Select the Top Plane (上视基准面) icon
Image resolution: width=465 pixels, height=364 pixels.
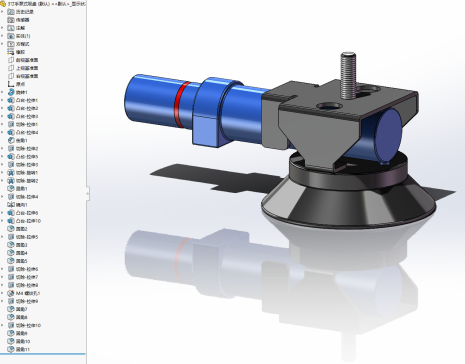click(x=11, y=68)
